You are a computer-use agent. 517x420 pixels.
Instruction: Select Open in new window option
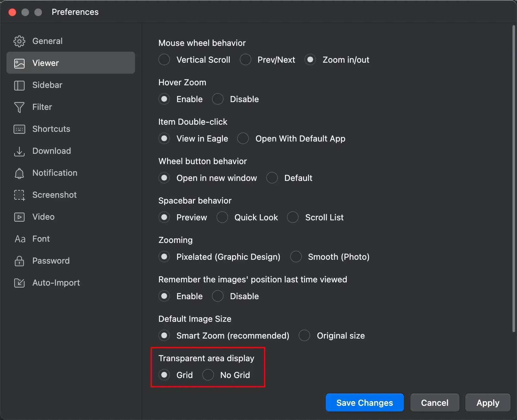tap(164, 178)
